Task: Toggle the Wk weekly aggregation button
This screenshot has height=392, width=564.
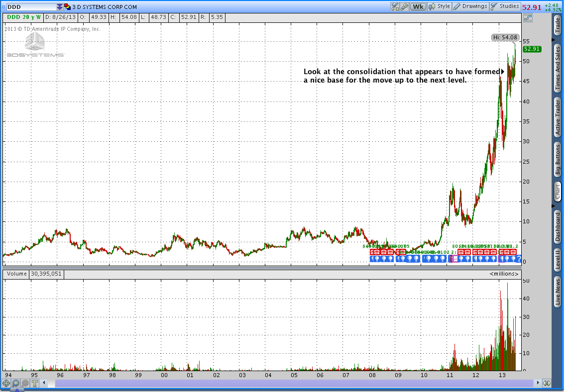Action: click(x=418, y=6)
